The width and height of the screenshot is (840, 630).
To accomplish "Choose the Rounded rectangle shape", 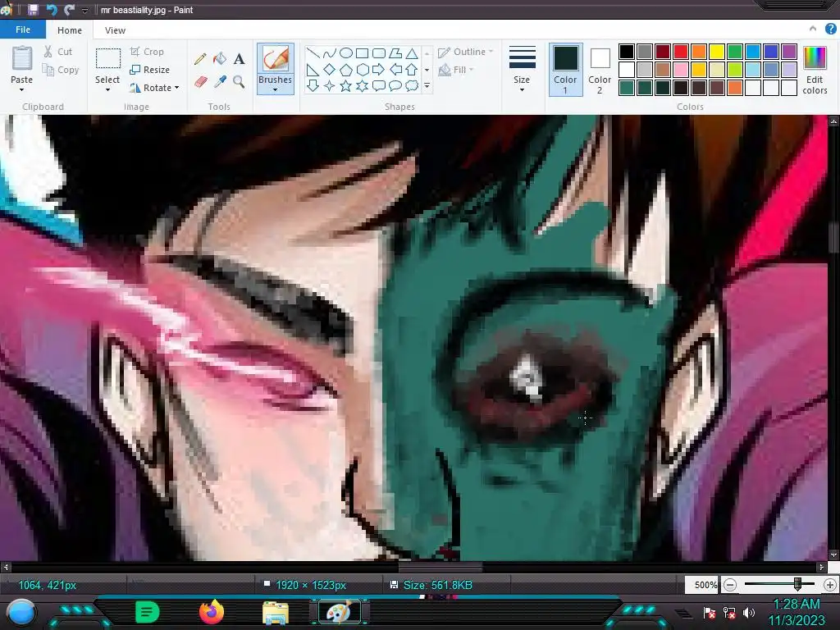I will [x=379, y=52].
